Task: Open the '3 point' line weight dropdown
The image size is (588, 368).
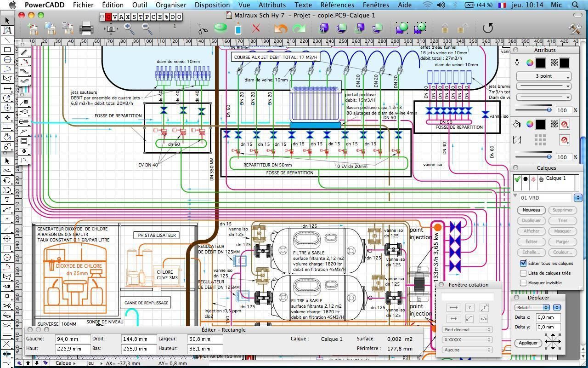Action: coord(544,76)
